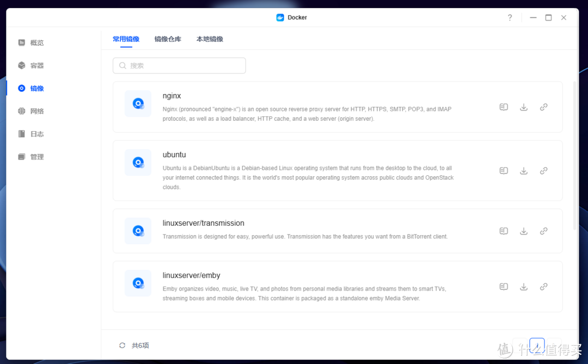
Task: Open details icon for linuxserver/emby
Action: pos(504,287)
